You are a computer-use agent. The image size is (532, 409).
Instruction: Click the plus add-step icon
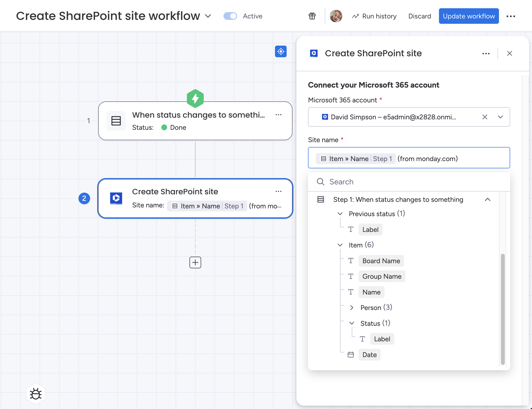[195, 262]
